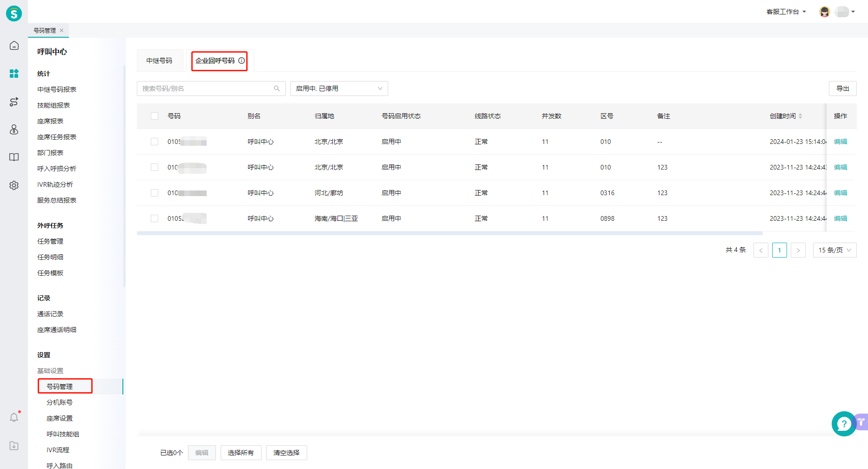
Task: Select the 号码管理 page tab
Action: click(x=45, y=30)
